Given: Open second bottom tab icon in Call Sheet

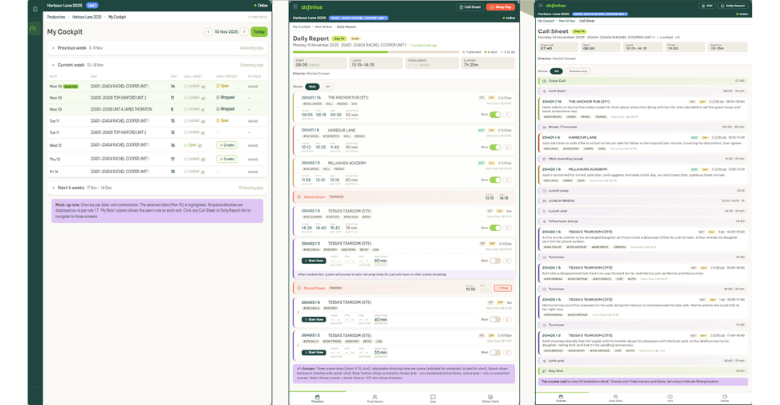Looking at the screenshot, I should pyautogui.click(x=615, y=397).
